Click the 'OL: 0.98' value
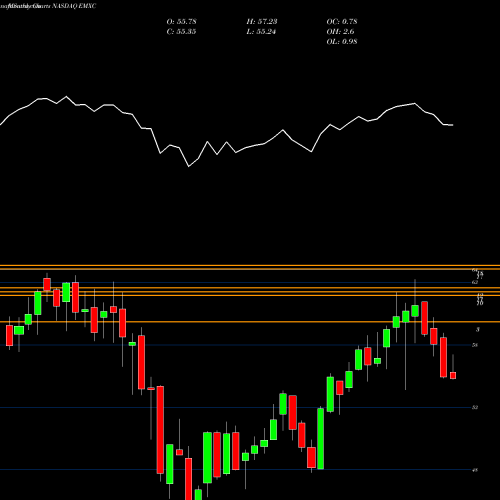This screenshot has height=500, width=500. (342, 42)
